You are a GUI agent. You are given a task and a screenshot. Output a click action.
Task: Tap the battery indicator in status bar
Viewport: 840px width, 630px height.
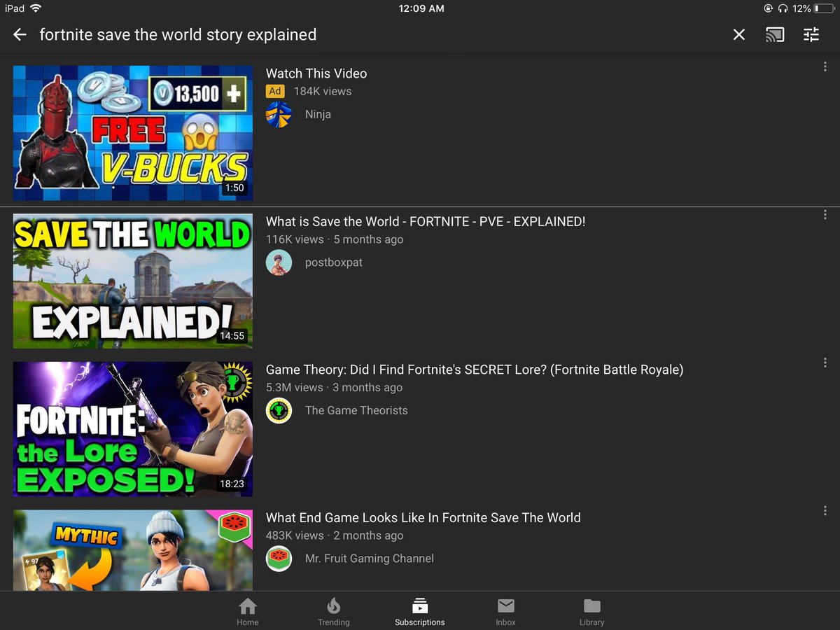coord(825,8)
